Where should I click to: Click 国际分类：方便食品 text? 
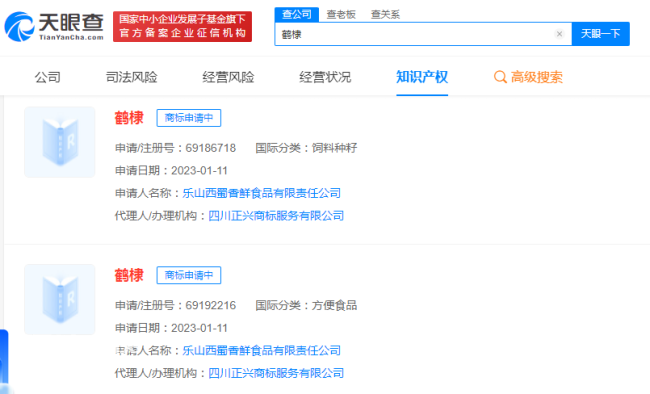(x=306, y=306)
